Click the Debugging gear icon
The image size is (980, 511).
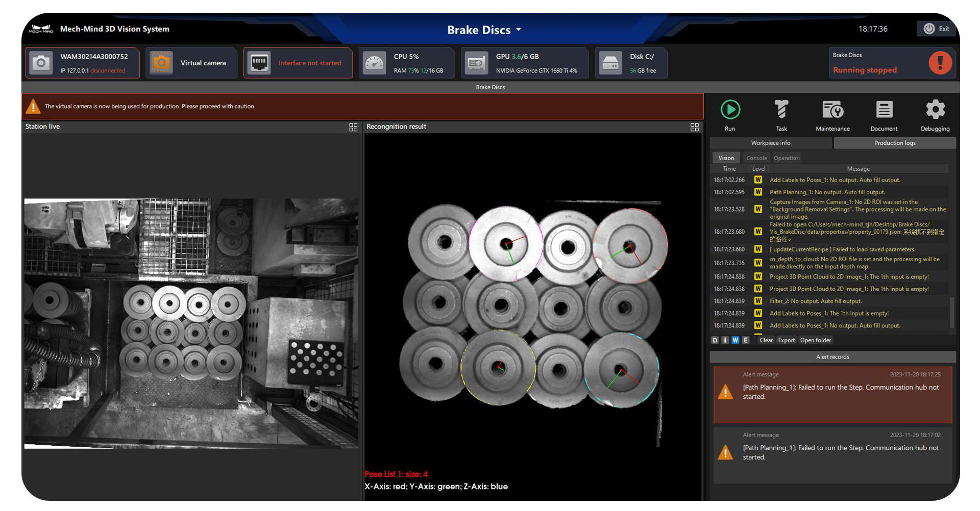(935, 110)
